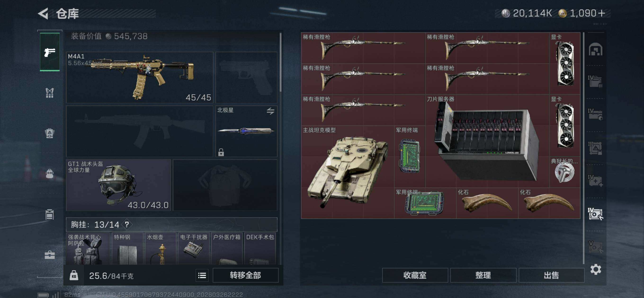
Task: Select the main stash icon on right sidebar
Action: 595,49
